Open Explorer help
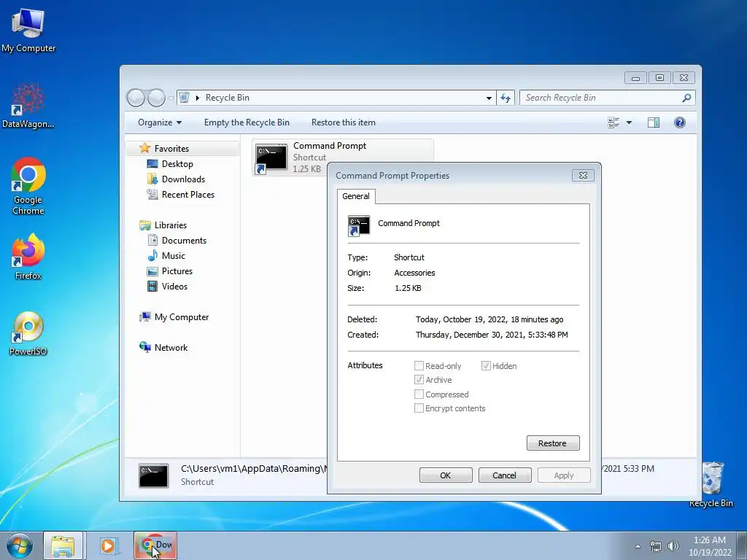The height and width of the screenshot is (560, 747). [680, 122]
